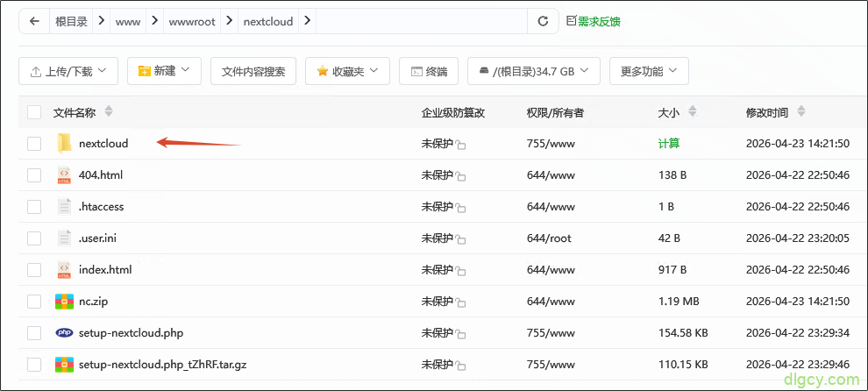Expand the chevron after 根目录 in the breadcrumb
The width and height of the screenshot is (868, 391).
click(x=101, y=22)
